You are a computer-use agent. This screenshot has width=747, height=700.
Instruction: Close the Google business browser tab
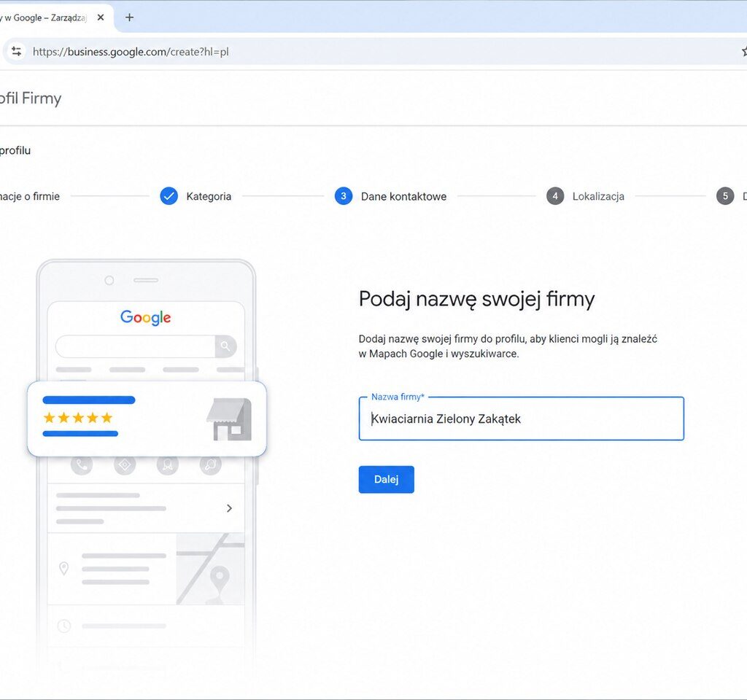coord(101,17)
